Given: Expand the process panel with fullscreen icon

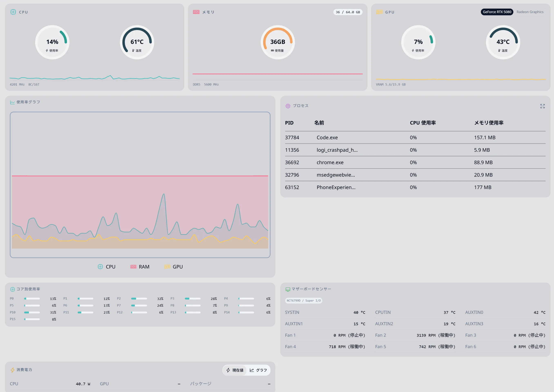Looking at the screenshot, I should pos(542,106).
